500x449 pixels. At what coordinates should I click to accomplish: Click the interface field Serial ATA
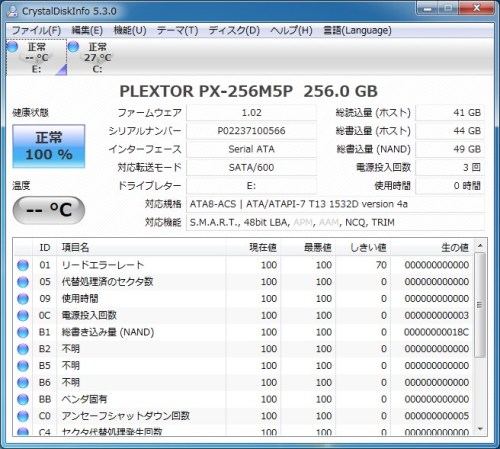tap(251, 149)
